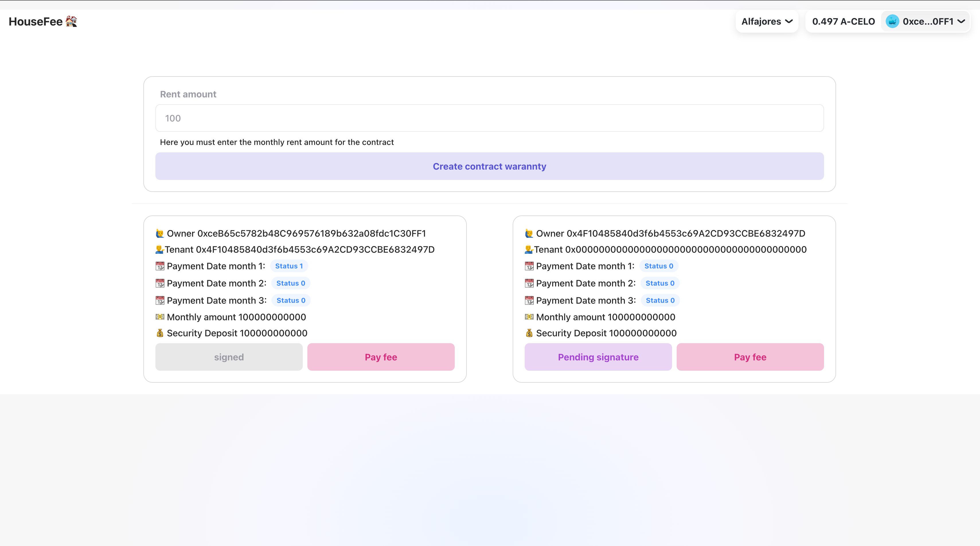Click calendar icon for month 1 in second card
This screenshot has height=546, width=980.
pos(529,266)
